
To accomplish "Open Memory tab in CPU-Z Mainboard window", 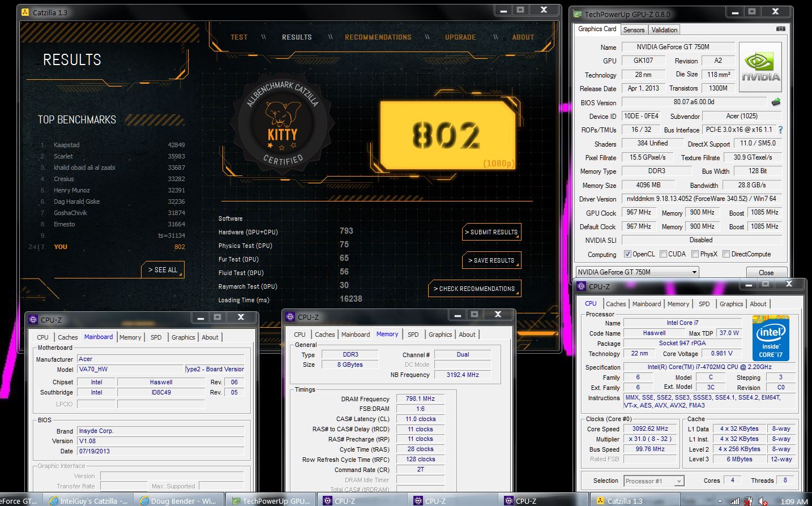I will point(130,337).
